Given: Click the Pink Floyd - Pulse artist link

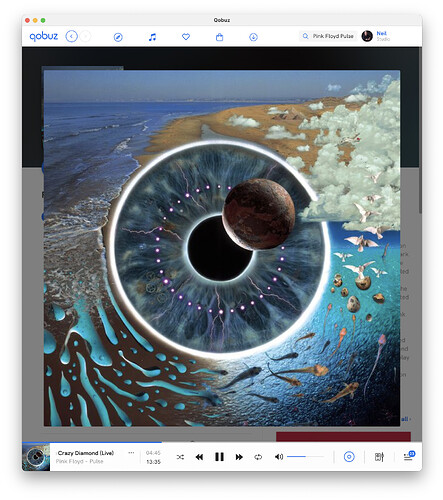Looking at the screenshot, I should 79,461.
